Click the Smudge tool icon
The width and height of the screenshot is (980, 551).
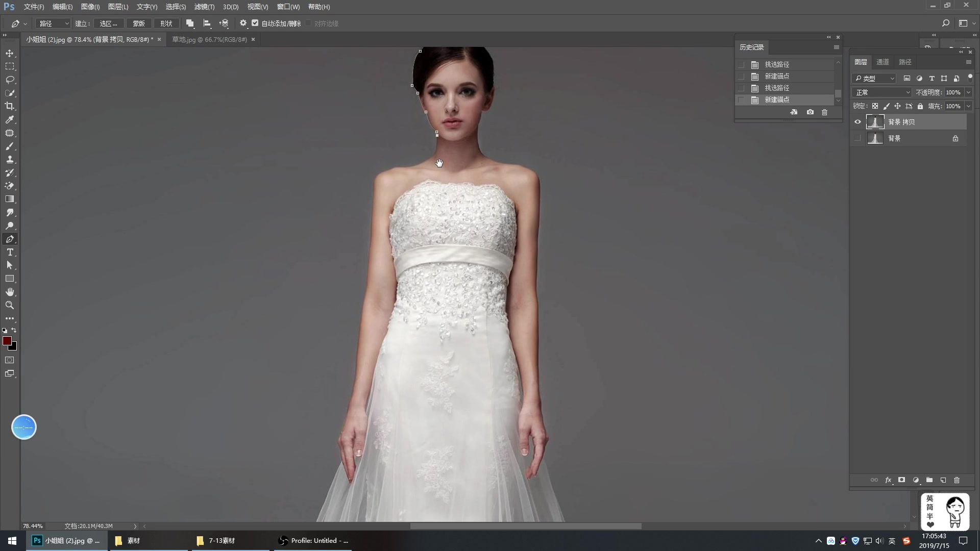point(10,213)
